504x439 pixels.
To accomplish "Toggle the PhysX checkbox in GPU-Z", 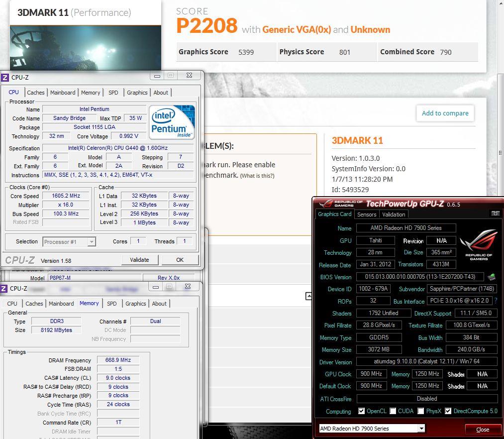I will pyautogui.click(x=421, y=411).
